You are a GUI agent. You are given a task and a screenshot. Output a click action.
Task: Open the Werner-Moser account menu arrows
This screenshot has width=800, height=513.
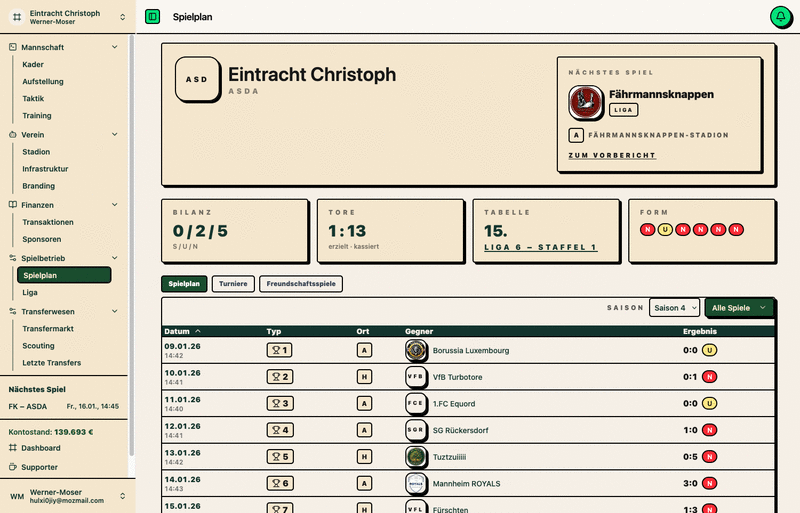click(122, 496)
